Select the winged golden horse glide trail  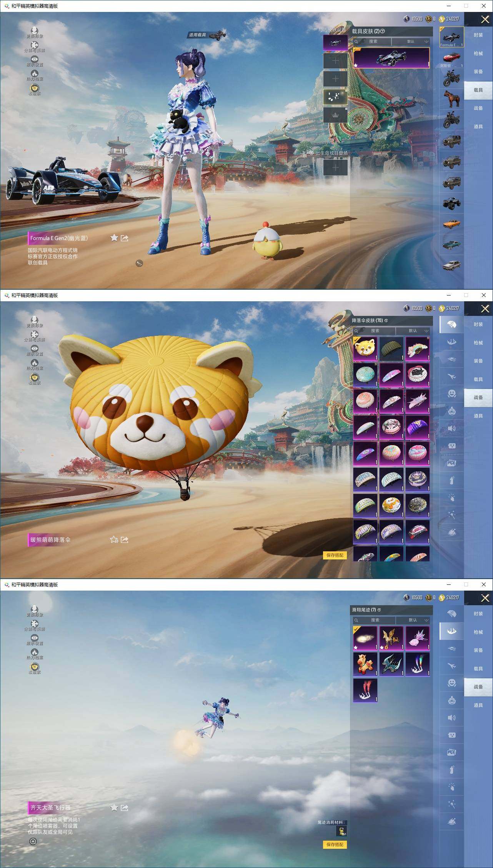pyautogui.click(x=391, y=638)
